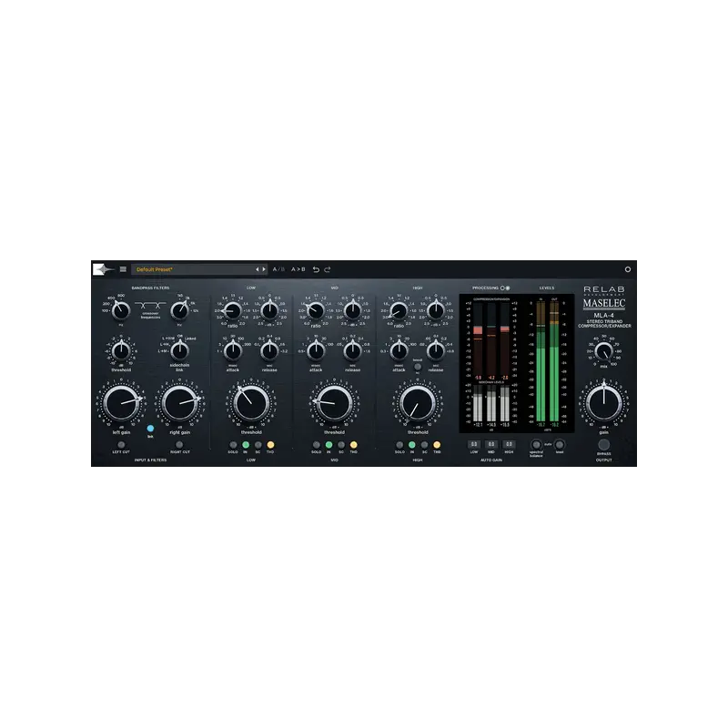Click the LOW band dB gain knob

(269, 310)
